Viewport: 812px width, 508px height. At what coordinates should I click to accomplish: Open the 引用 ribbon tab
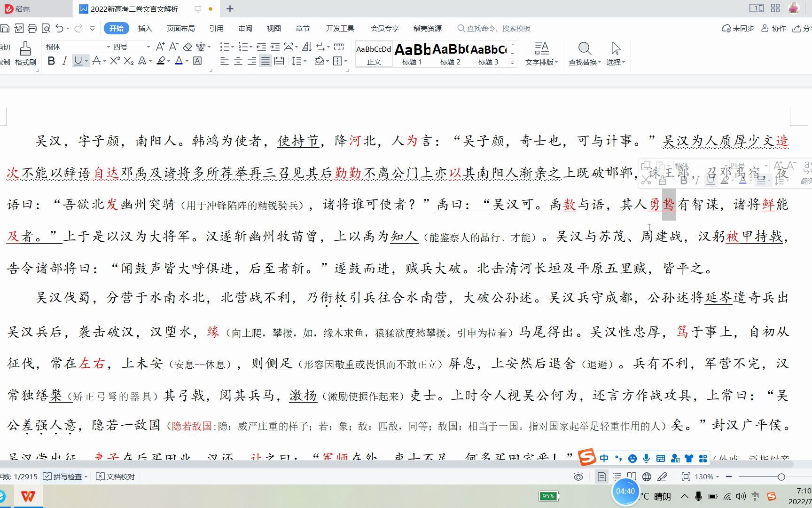point(216,29)
